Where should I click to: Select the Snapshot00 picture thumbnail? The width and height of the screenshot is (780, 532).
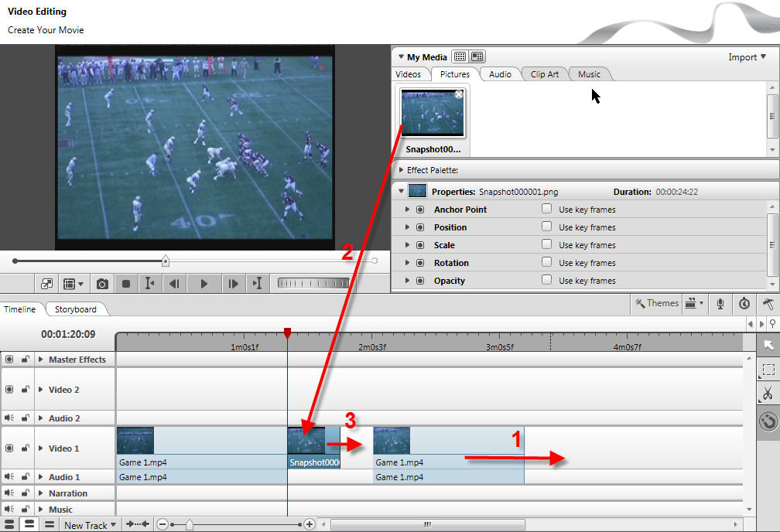pos(433,113)
